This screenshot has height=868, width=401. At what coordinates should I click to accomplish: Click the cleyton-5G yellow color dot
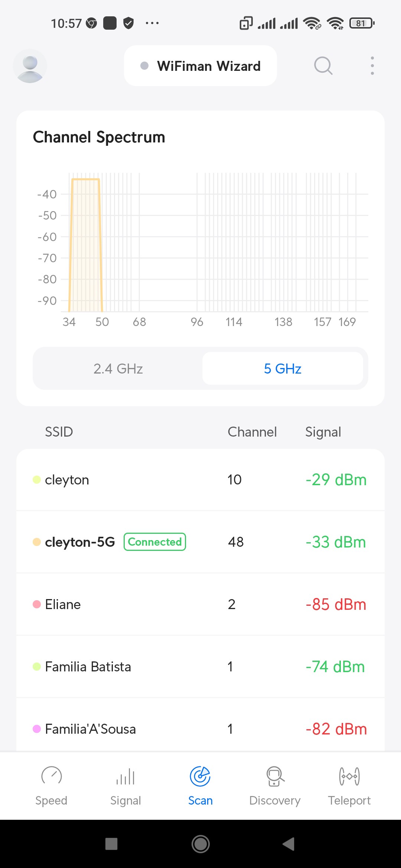coord(37,542)
